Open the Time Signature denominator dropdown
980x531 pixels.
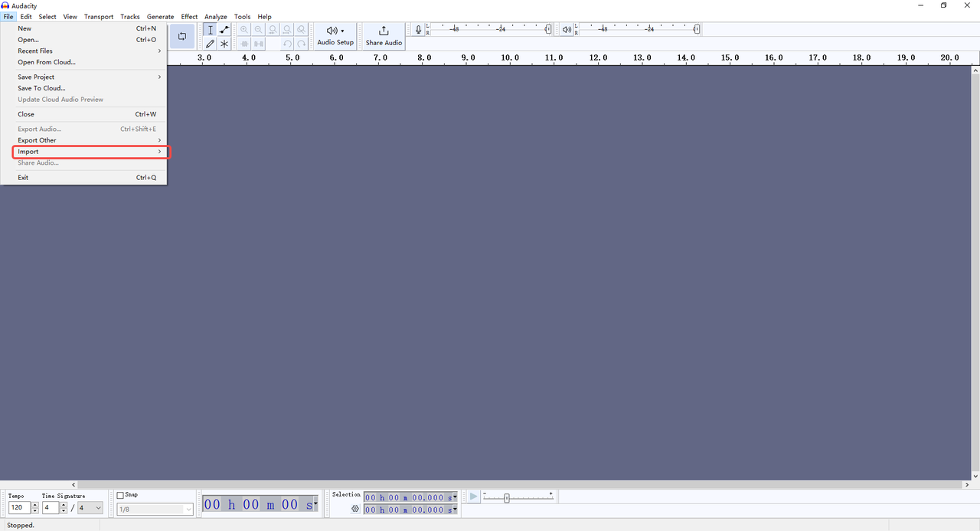(90, 508)
